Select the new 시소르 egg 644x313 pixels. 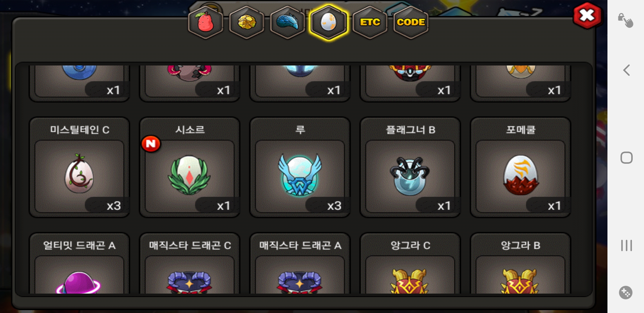(x=190, y=167)
